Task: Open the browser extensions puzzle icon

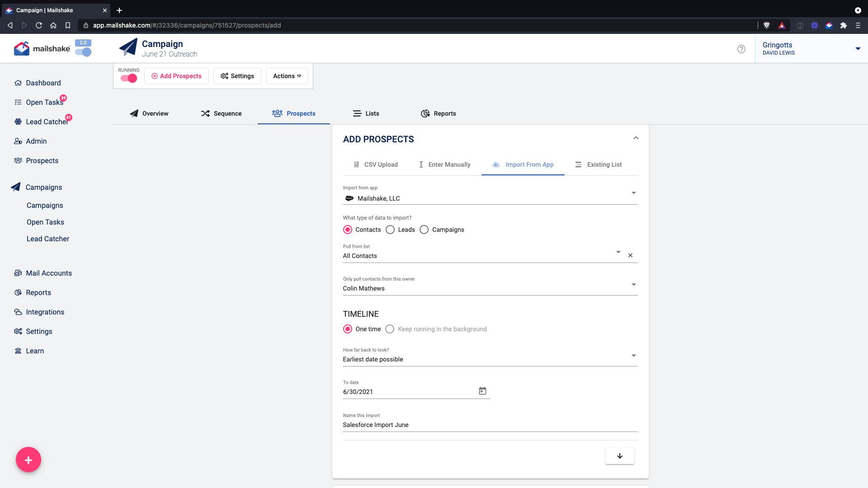Action: (x=844, y=25)
